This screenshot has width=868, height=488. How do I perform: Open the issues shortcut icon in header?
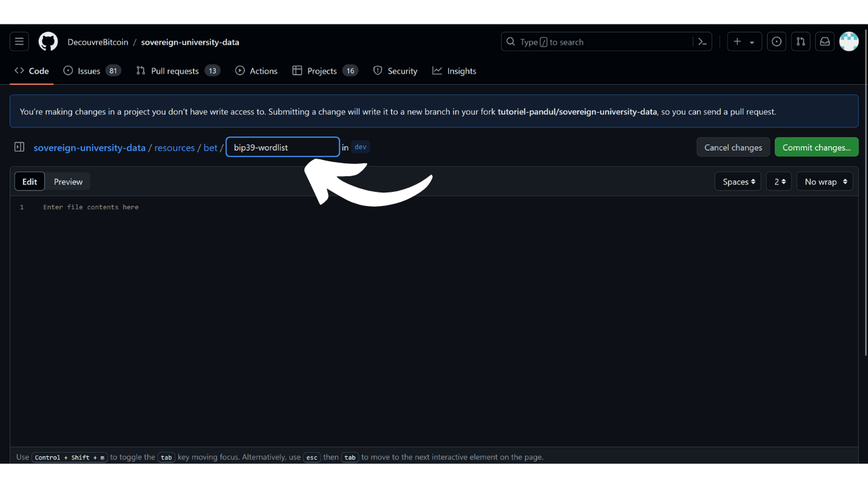776,42
